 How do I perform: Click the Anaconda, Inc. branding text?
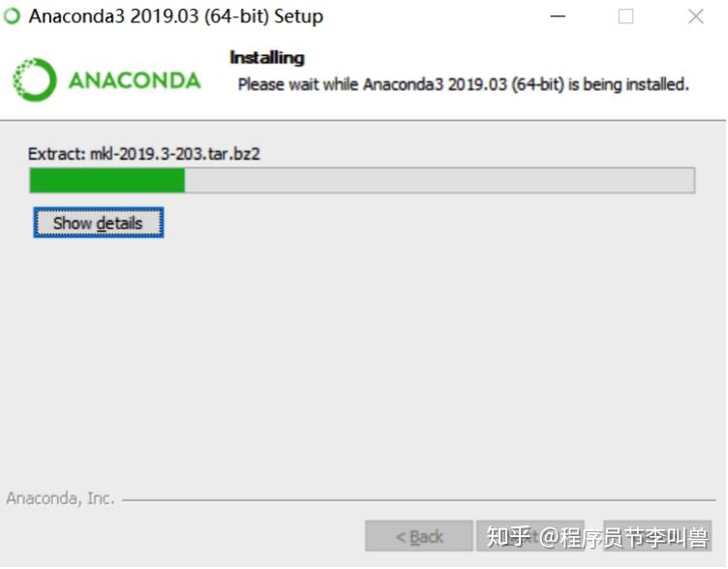[60, 498]
